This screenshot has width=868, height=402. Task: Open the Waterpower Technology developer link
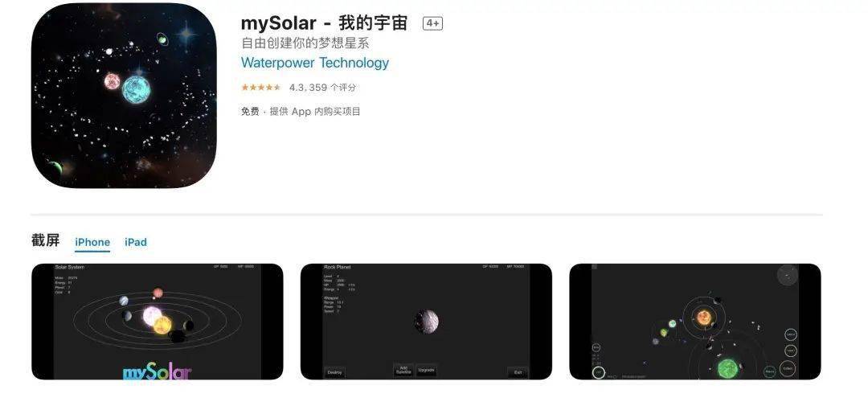315,63
